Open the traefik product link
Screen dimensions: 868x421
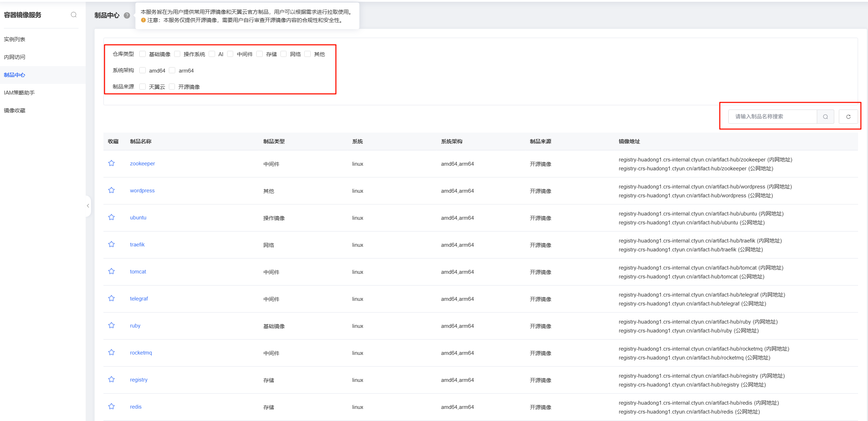pos(137,245)
